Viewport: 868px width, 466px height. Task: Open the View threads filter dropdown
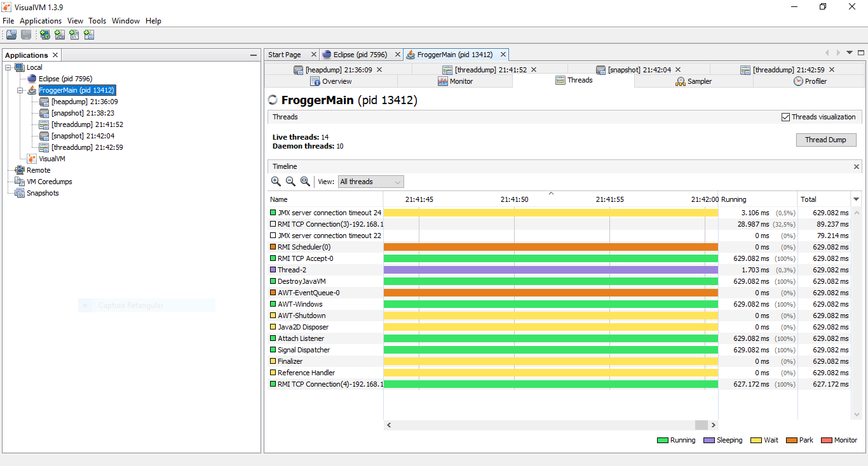pyautogui.click(x=370, y=182)
